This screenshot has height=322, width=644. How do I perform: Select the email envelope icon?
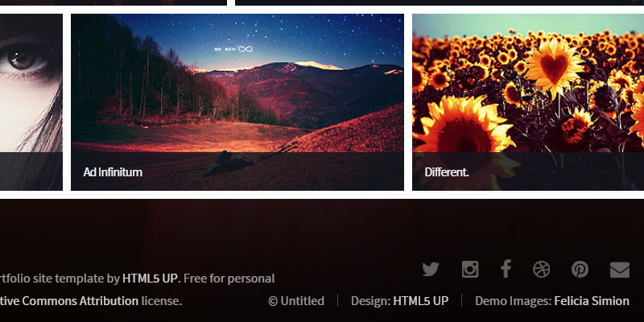(x=620, y=270)
